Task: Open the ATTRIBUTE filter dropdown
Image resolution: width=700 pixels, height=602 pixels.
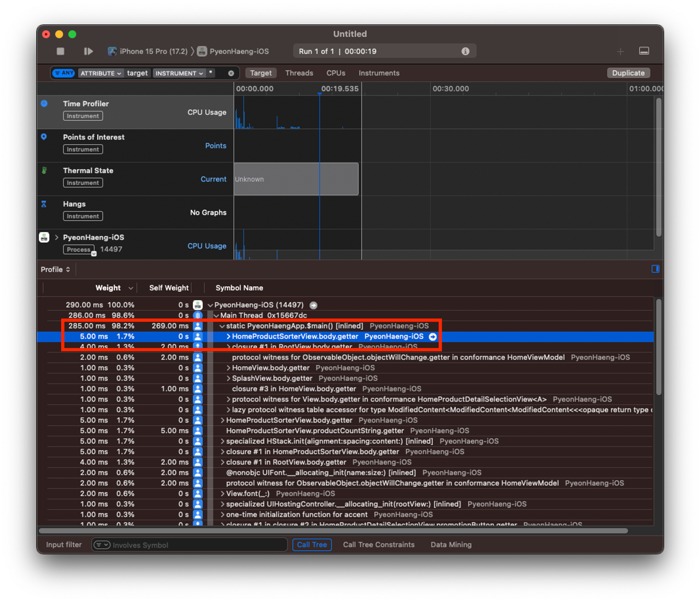Action: pyautogui.click(x=101, y=73)
